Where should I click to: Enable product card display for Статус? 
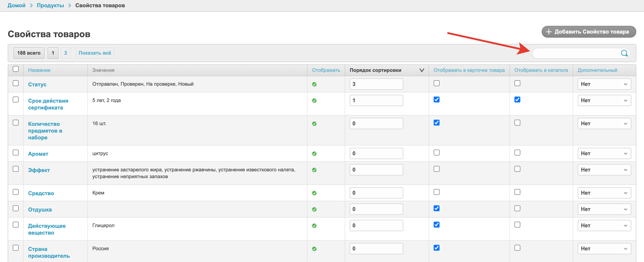coord(437,83)
